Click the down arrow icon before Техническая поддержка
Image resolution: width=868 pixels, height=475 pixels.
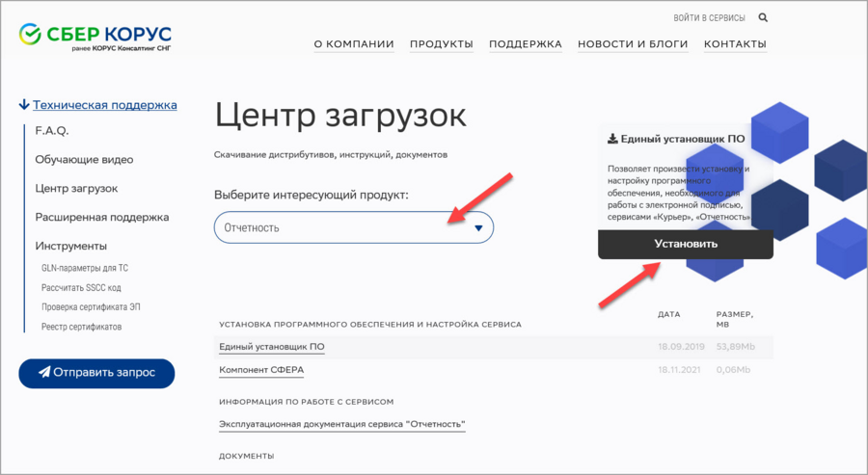(x=24, y=104)
